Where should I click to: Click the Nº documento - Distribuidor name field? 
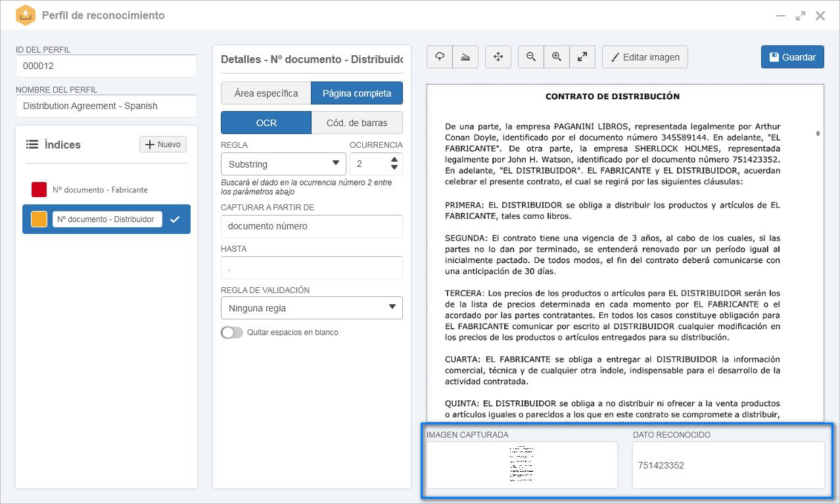point(107,219)
